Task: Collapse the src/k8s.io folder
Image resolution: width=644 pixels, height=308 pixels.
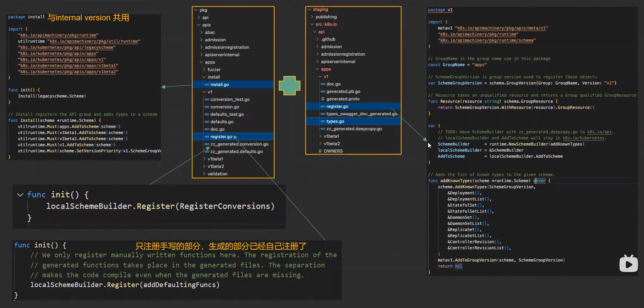Action: pos(312,24)
